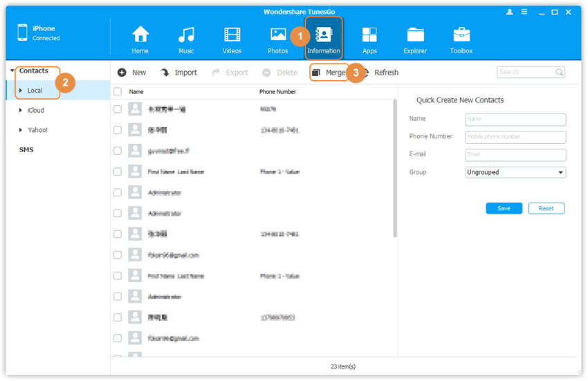Go to the Videos section icon

(x=232, y=35)
